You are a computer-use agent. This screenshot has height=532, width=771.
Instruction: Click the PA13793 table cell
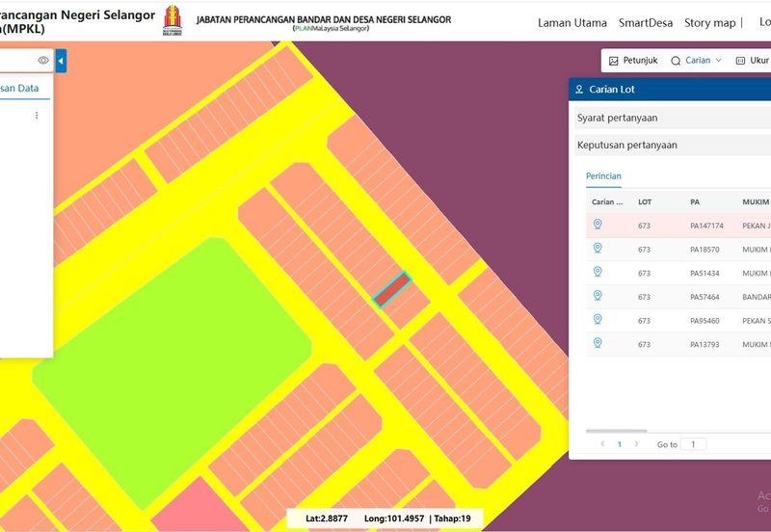(x=705, y=345)
